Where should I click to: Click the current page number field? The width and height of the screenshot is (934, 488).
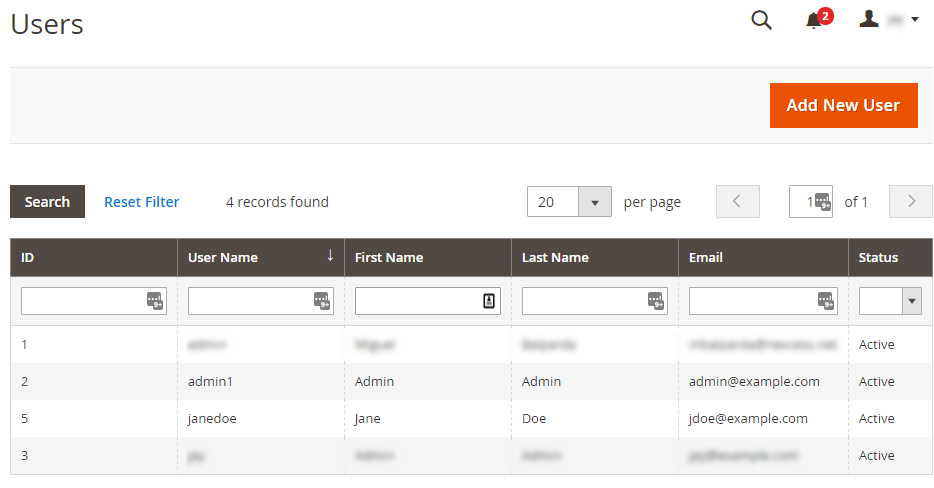coord(803,202)
